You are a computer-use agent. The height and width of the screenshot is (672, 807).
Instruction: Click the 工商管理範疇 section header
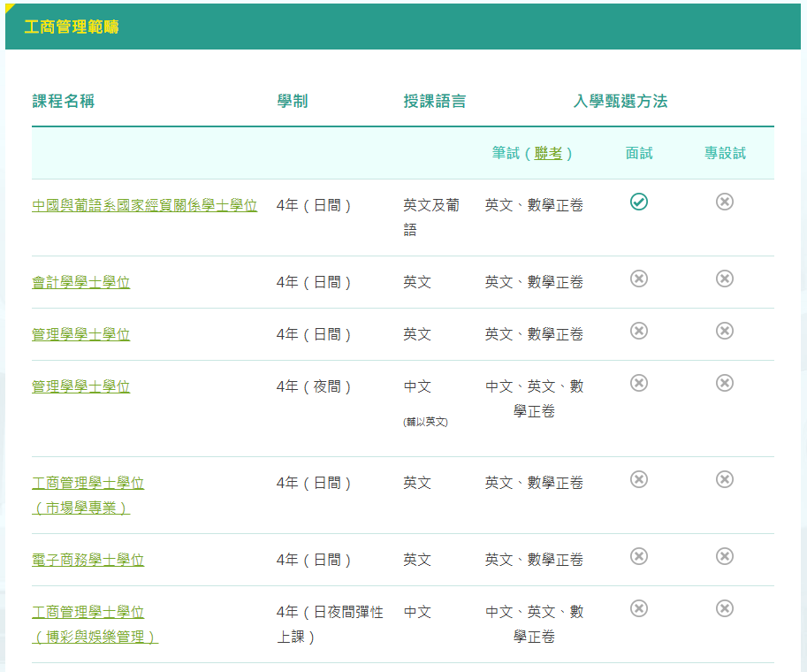coord(72,27)
